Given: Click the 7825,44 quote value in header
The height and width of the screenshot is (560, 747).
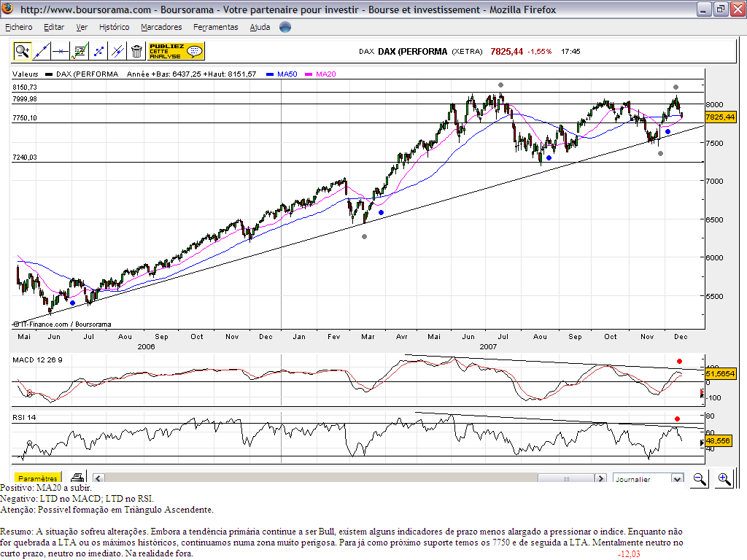Looking at the screenshot, I should (x=507, y=52).
